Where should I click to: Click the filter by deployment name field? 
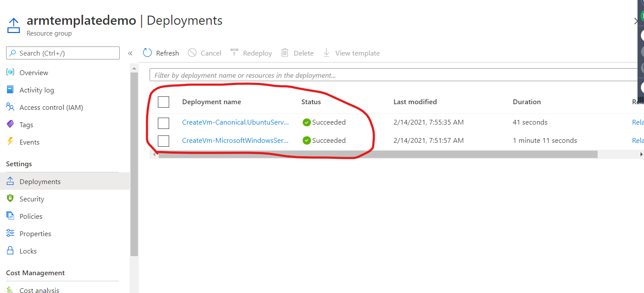395,75
